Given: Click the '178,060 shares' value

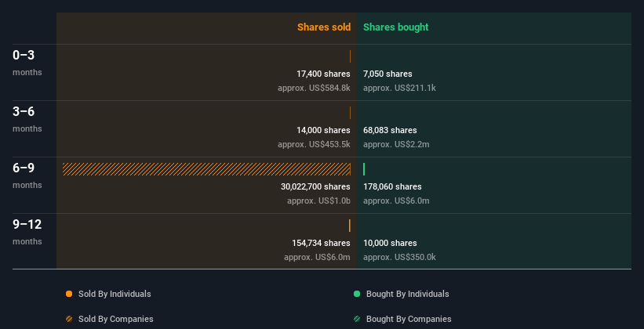Looking at the screenshot, I should (x=392, y=186).
